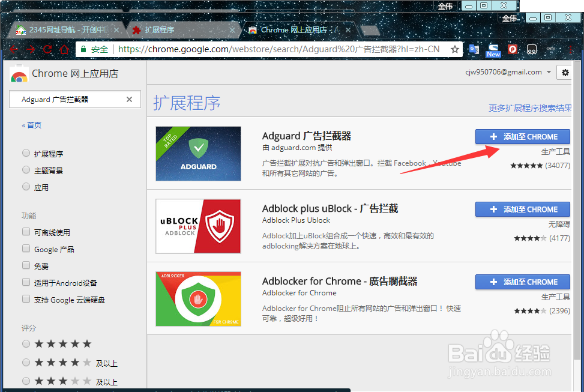Image resolution: width=584 pixels, height=392 pixels.
Task: Open Web Store settings gear
Action: point(565,72)
